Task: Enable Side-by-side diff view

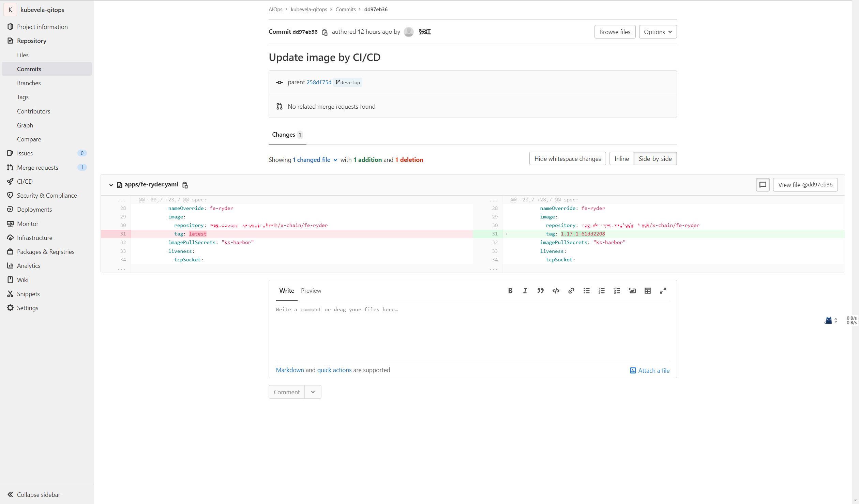Action: 655,158
